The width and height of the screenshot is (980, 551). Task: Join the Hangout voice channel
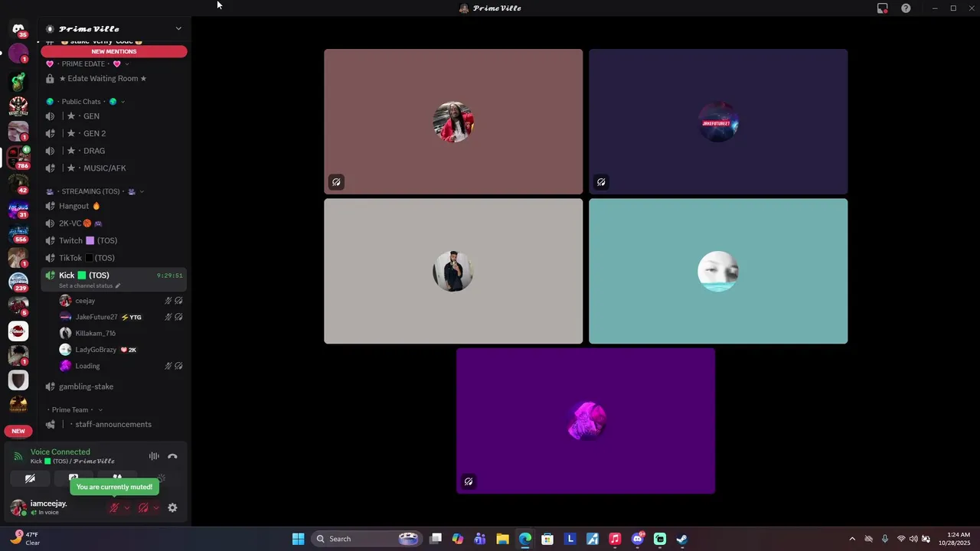coord(113,206)
